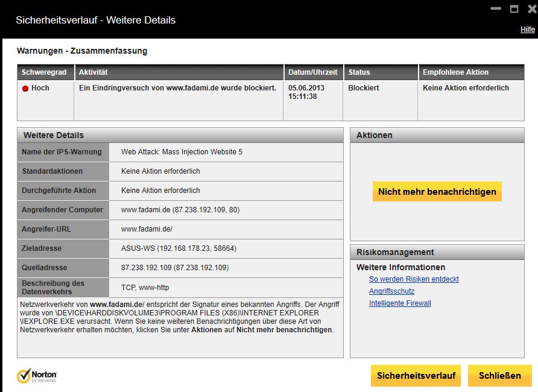
Task: Open the Sicherheitsverlauf button
Action: 416,376
